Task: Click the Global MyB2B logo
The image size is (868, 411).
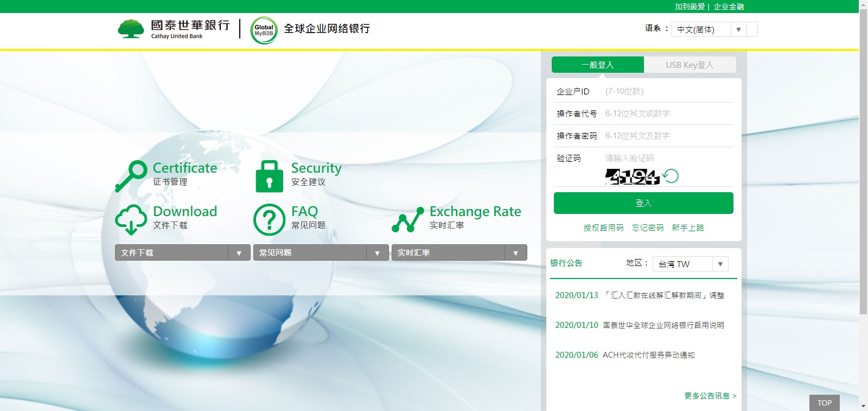Action: [x=264, y=30]
